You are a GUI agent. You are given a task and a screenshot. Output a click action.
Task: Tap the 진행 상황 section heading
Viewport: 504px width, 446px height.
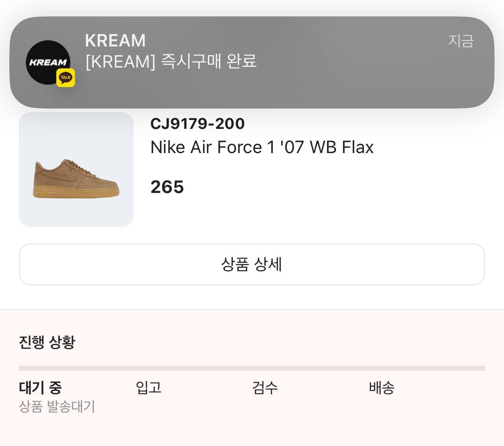47,342
